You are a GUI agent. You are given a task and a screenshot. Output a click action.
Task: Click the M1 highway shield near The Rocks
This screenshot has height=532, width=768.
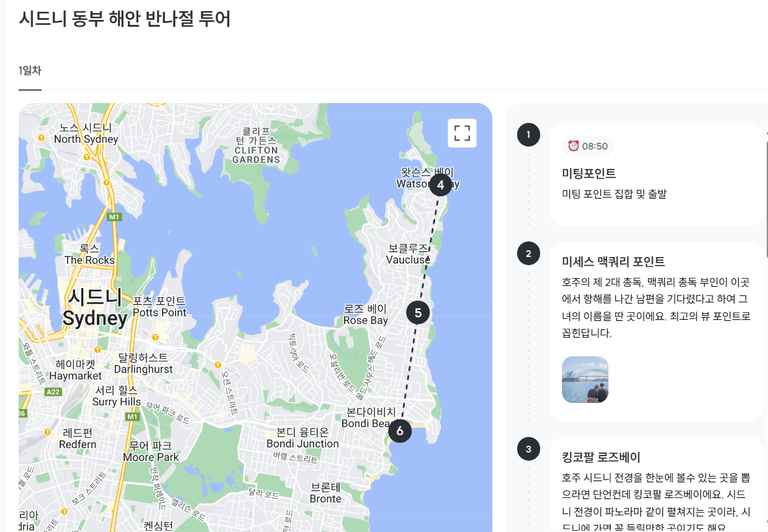coord(114,217)
